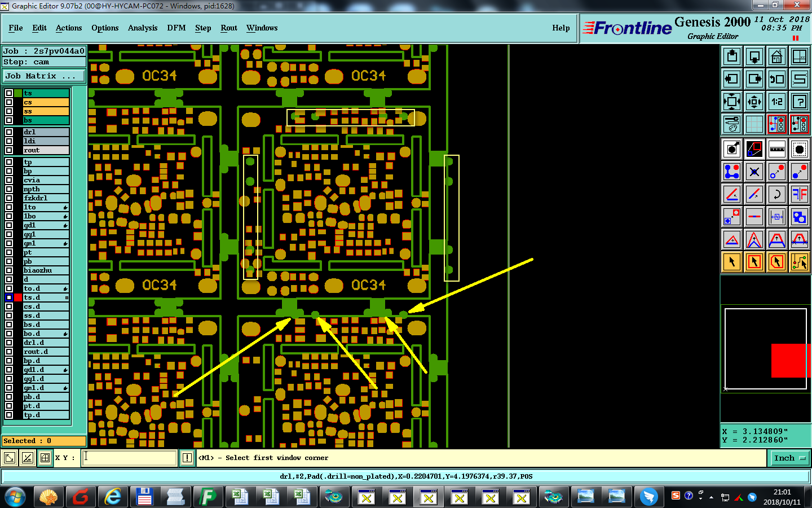Toggle checkbox for layer bo.d

tap(9, 334)
